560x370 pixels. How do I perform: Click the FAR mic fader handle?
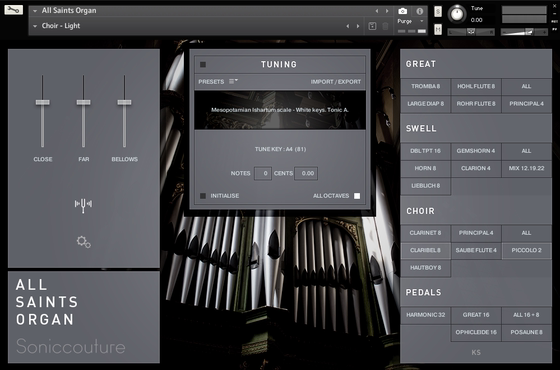click(84, 102)
